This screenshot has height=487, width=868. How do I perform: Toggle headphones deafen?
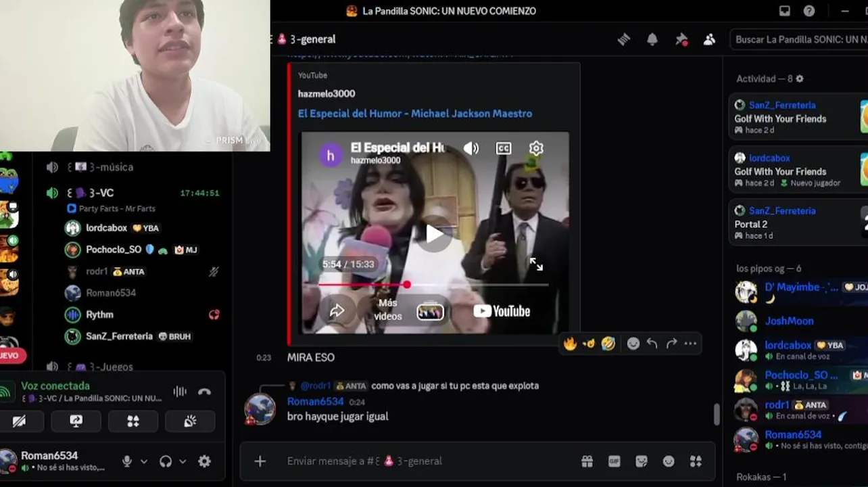(166, 461)
